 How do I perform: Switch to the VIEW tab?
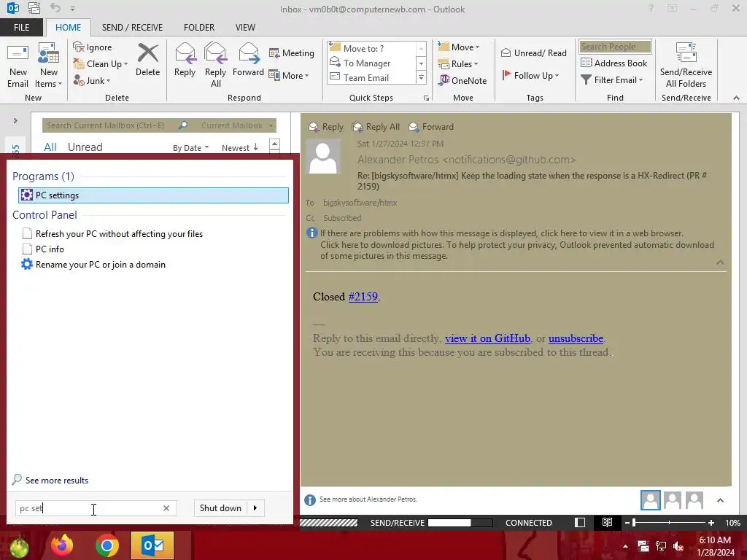click(245, 28)
